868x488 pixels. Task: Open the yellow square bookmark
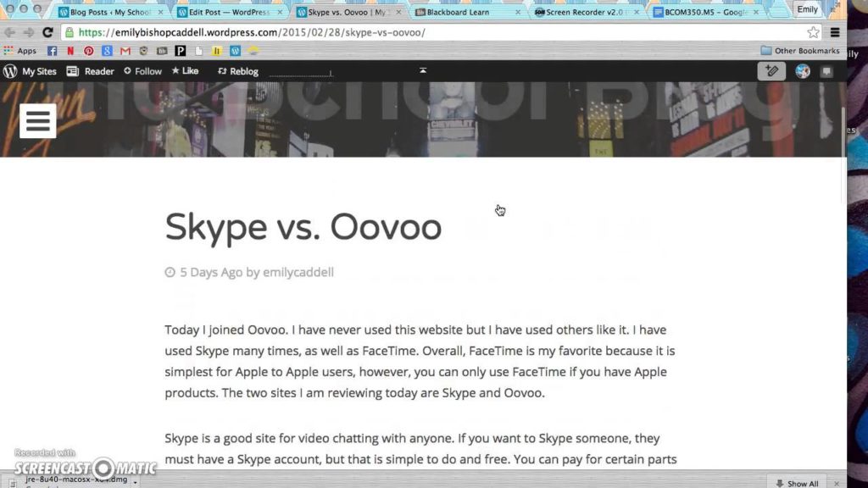coord(217,51)
